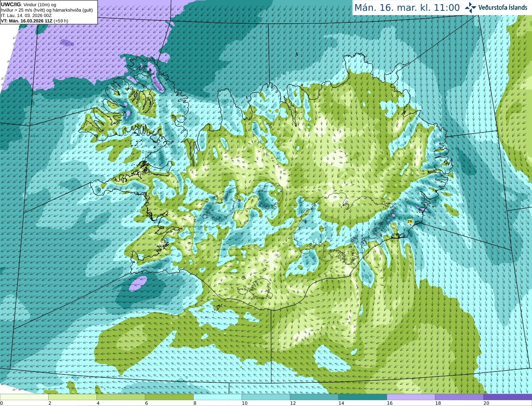Image resolution: width=532 pixels, height=406 pixels.
Task: Pick the 8–10 m/s light cyan legend swatch
Action: point(217,397)
